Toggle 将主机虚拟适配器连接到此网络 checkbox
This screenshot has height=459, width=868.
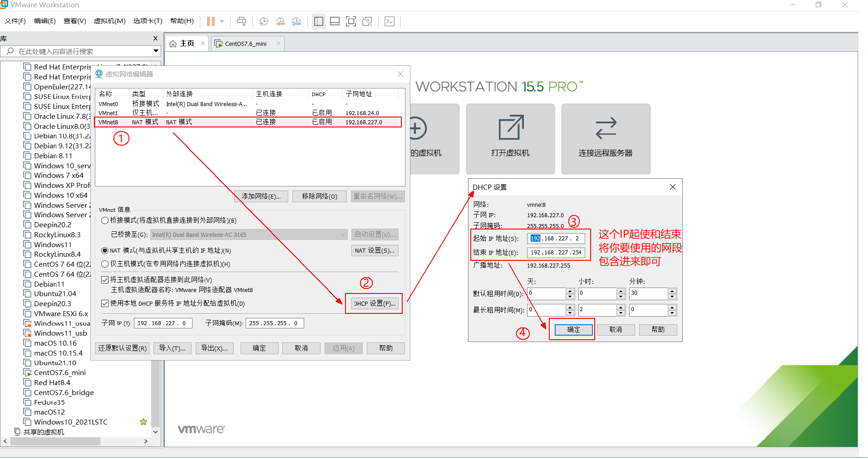click(105, 280)
